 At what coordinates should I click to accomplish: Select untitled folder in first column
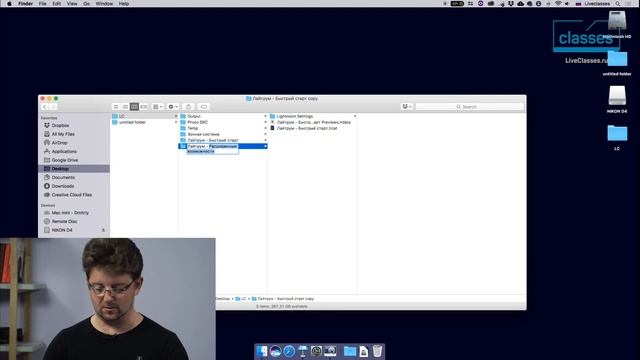(144, 122)
